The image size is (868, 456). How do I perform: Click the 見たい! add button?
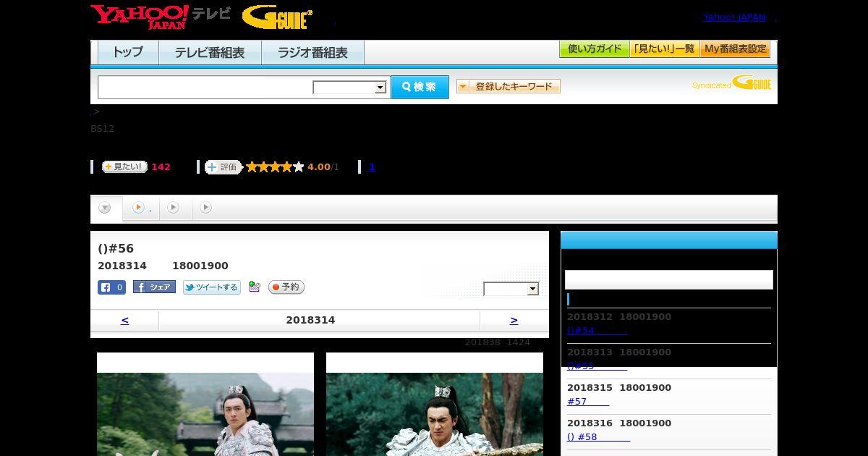click(x=124, y=166)
